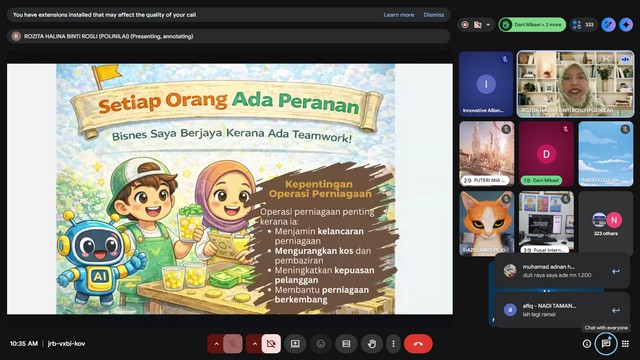
Task: Click the ROZITA HALINA presenter video tile
Action: coord(576,84)
